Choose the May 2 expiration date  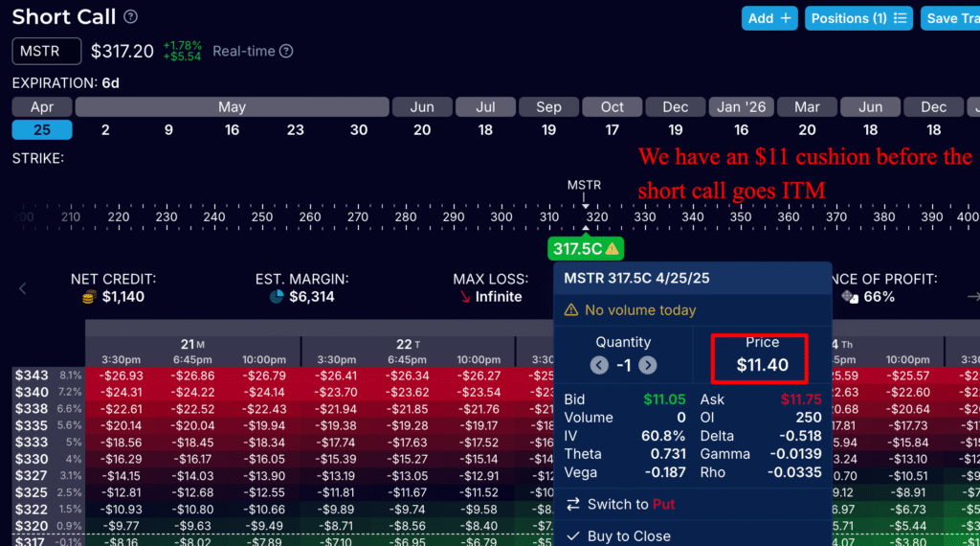[x=105, y=130]
